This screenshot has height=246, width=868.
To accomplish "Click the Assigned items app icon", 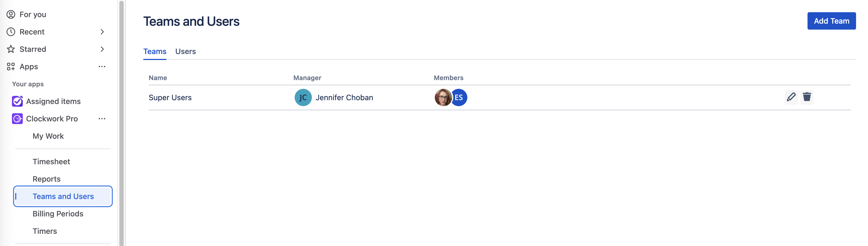I will [17, 101].
